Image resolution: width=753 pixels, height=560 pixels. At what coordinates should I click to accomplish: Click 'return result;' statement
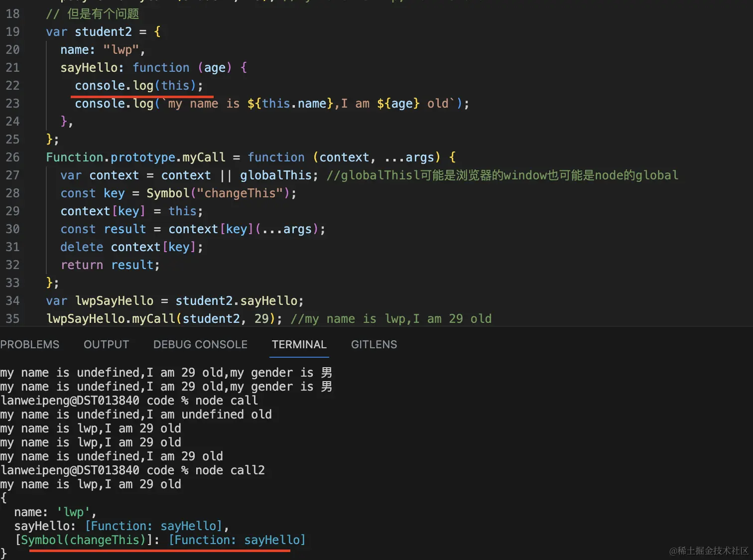tap(110, 265)
